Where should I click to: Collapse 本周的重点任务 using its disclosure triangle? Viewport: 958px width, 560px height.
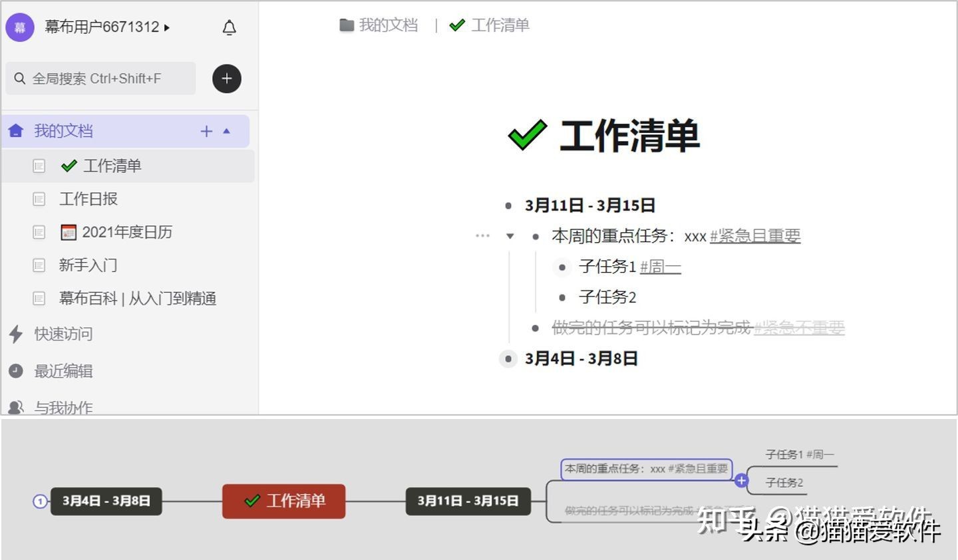[x=510, y=236]
